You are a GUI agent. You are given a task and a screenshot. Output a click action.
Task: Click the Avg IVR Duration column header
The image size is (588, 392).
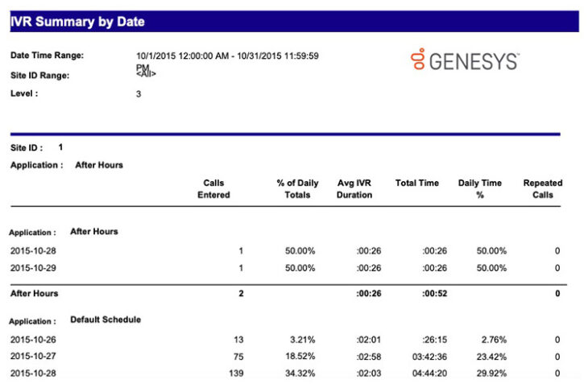click(354, 189)
